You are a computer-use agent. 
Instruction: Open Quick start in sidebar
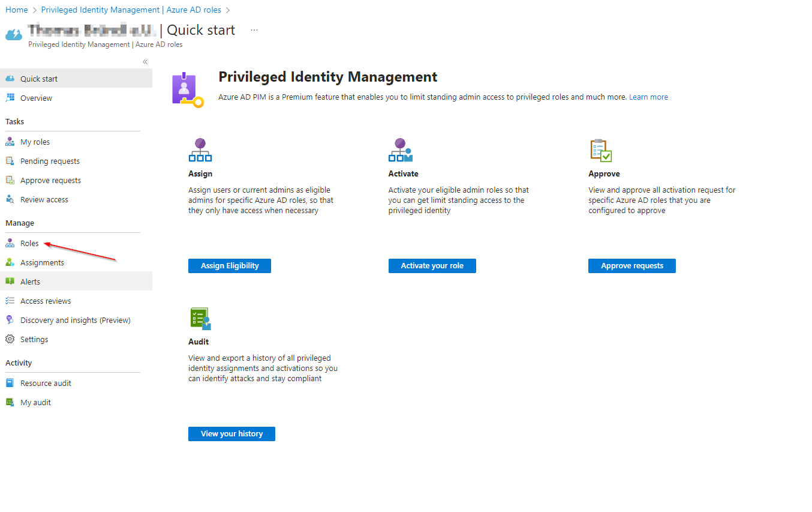[x=76, y=79]
